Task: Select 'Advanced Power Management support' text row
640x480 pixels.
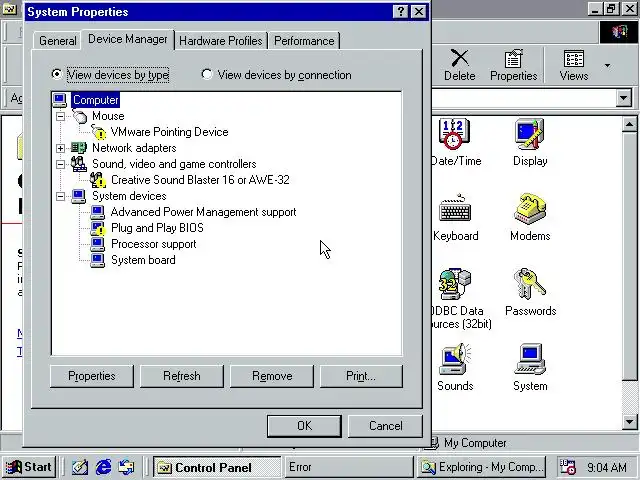Action: [203, 212]
